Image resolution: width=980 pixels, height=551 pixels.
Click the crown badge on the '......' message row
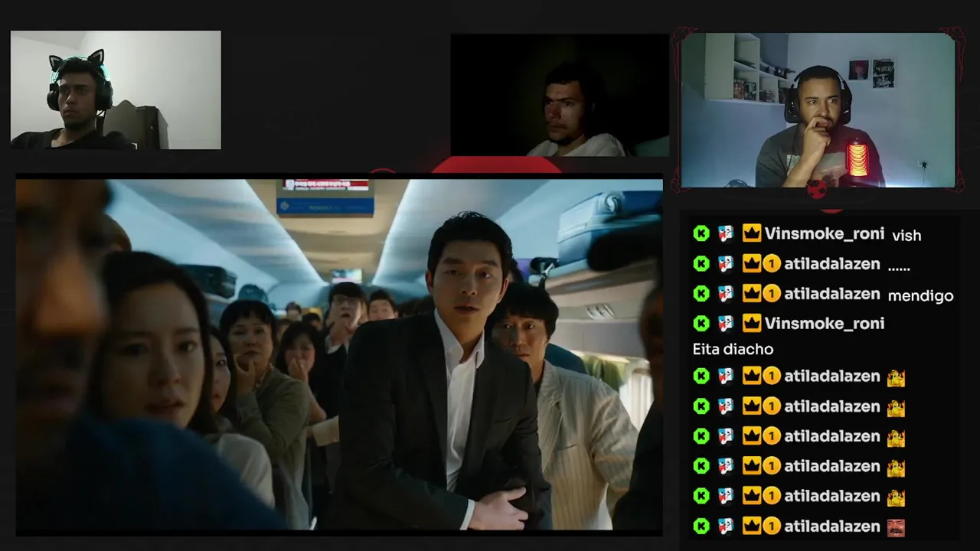pos(752,264)
